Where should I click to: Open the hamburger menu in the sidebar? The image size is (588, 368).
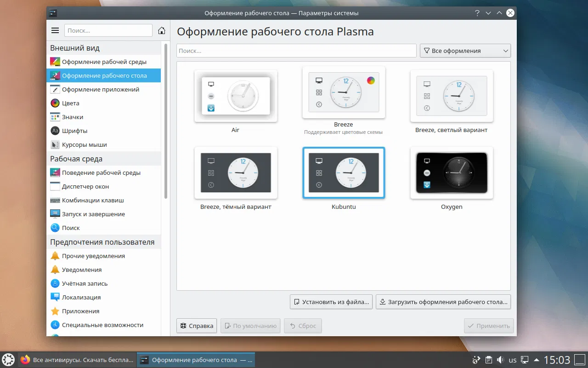pyautogui.click(x=55, y=30)
